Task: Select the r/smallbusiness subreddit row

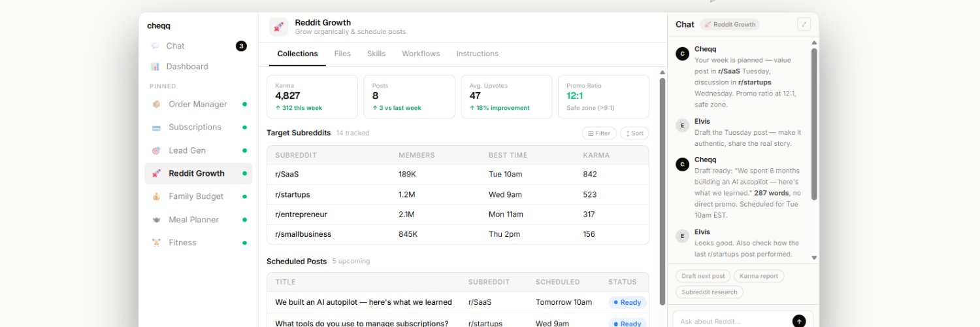Action: tap(458, 234)
